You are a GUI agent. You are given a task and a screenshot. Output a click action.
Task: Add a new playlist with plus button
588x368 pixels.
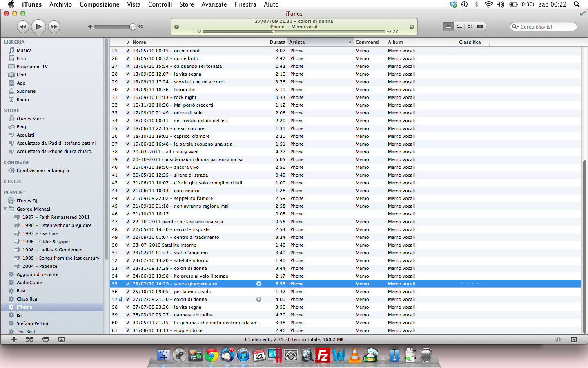point(14,339)
